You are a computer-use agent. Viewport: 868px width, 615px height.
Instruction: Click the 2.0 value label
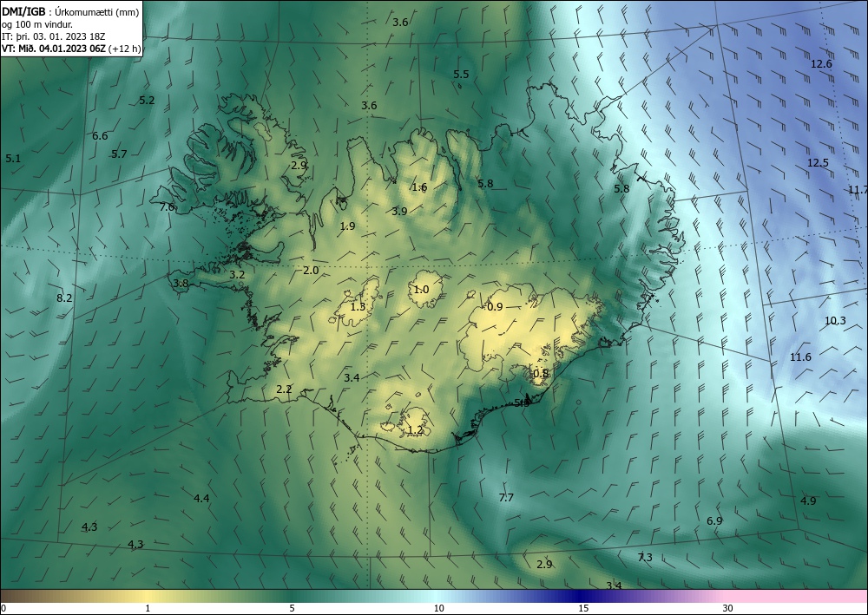pyautogui.click(x=311, y=270)
